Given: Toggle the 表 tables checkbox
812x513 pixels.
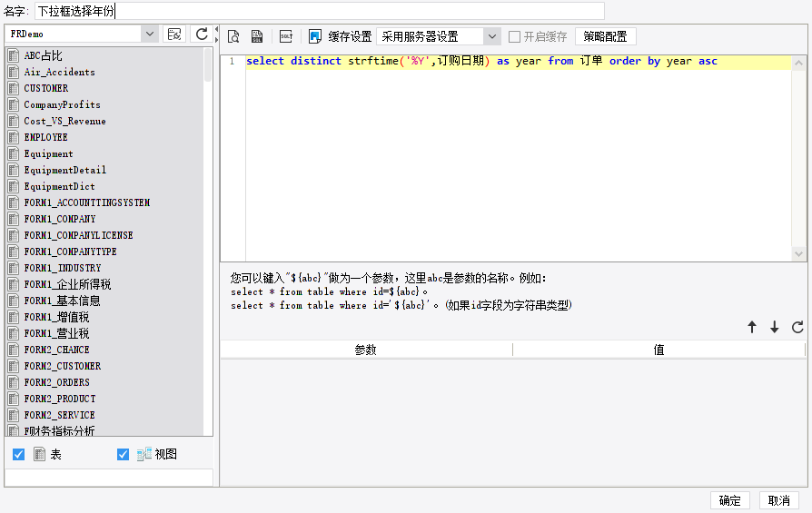Looking at the screenshot, I should pos(19,455).
